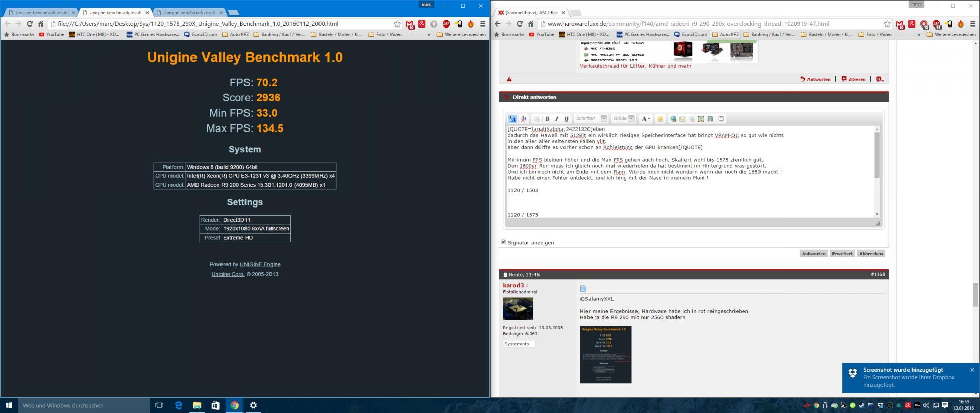Open the text color A dropdown
980x413 pixels.
[x=646, y=119]
